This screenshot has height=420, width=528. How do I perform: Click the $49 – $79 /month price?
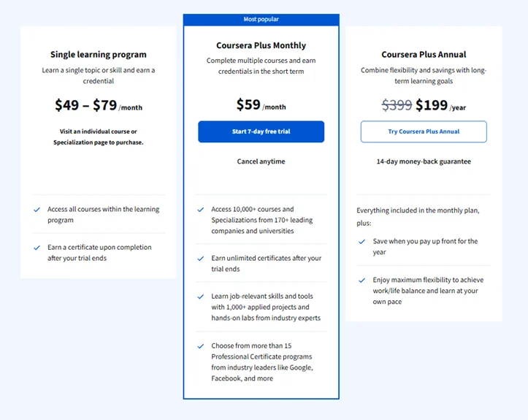coord(99,105)
